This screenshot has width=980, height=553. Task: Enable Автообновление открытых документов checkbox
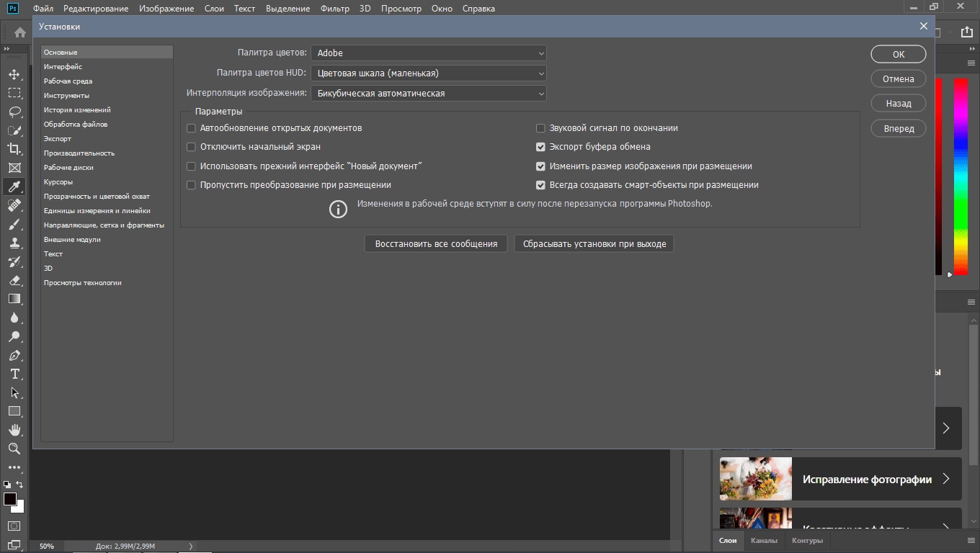pyautogui.click(x=191, y=128)
